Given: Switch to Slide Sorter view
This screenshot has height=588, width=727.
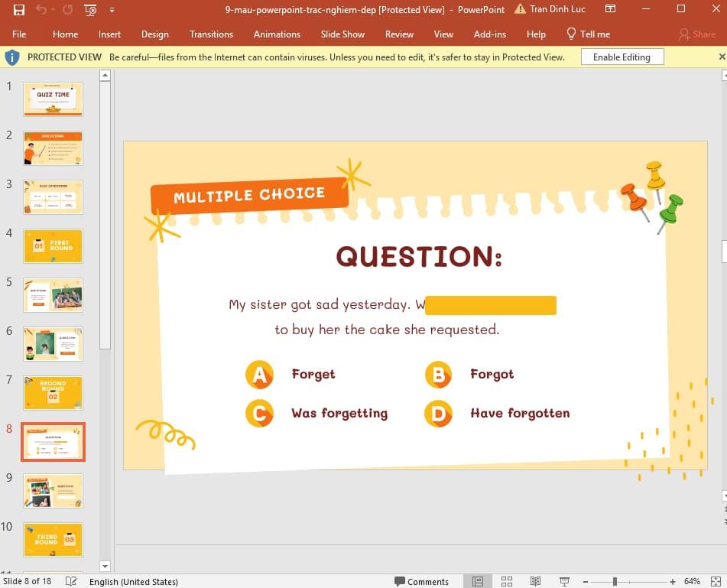Looking at the screenshot, I should pos(507,581).
